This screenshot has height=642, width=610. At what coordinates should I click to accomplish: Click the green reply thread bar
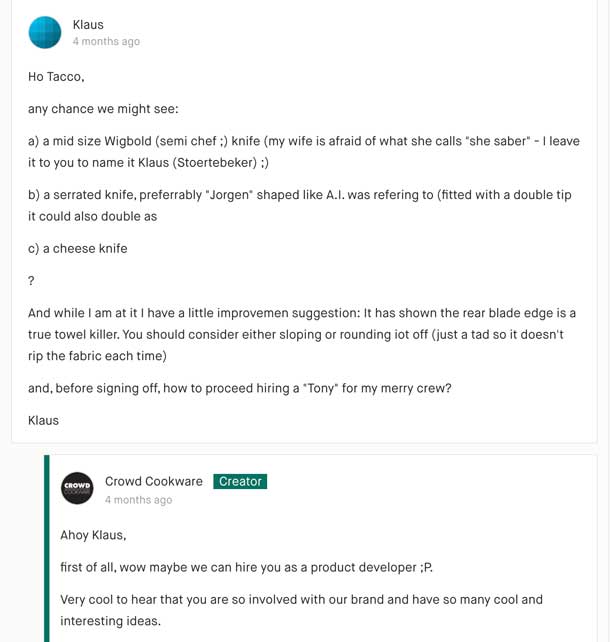tap(47, 548)
